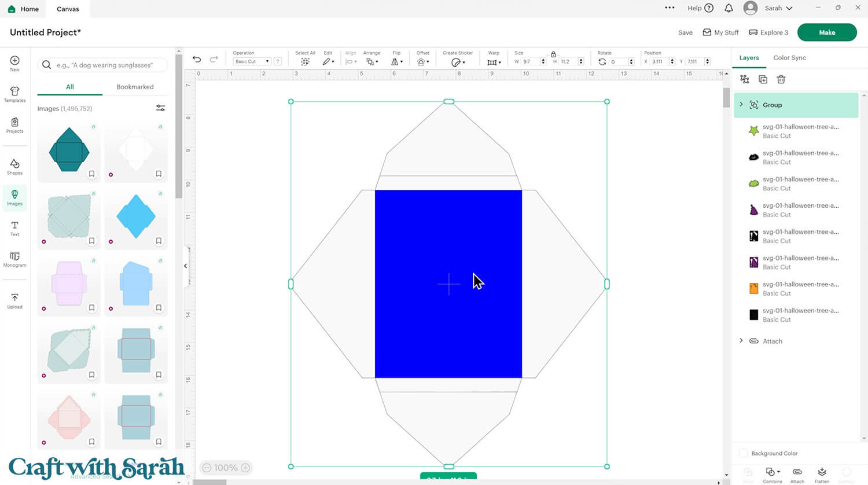Start a new project with New icon
The width and height of the screenshot is (868, 485).
click(14, 63)
